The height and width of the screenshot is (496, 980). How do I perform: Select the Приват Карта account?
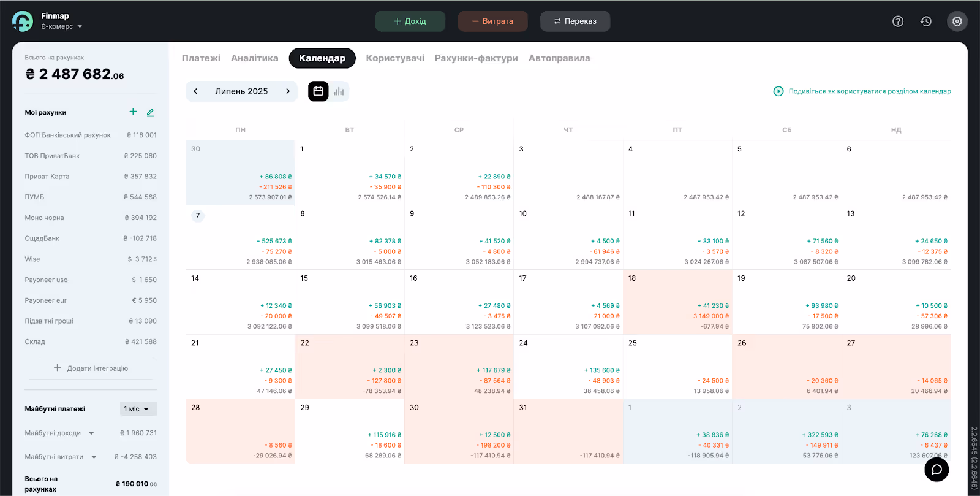pyautogui.click(x=91, y=177)
